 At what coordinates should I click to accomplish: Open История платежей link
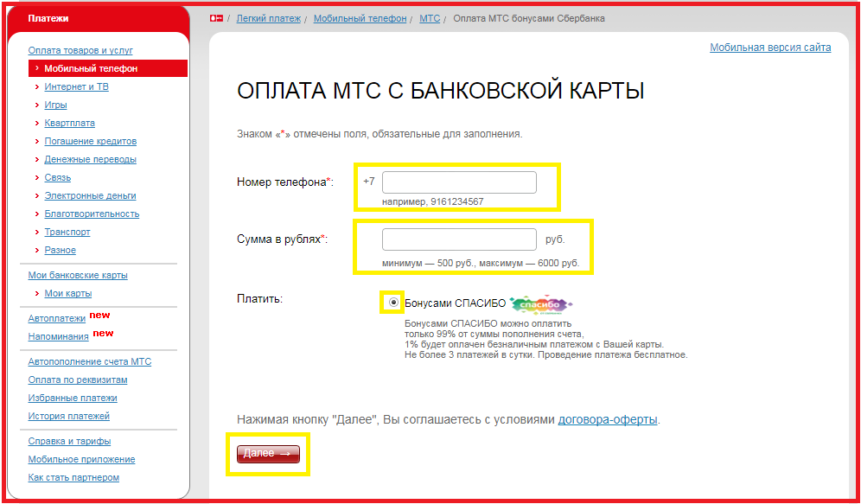pos(68,416)
